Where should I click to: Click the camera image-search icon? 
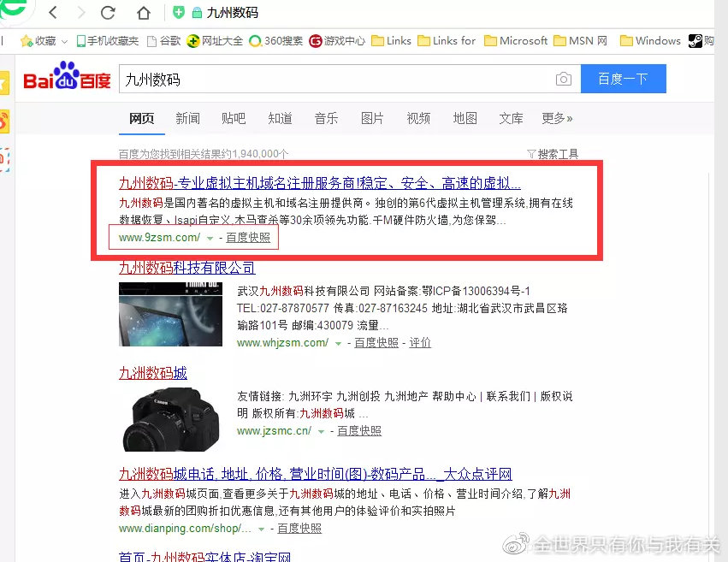563,80
